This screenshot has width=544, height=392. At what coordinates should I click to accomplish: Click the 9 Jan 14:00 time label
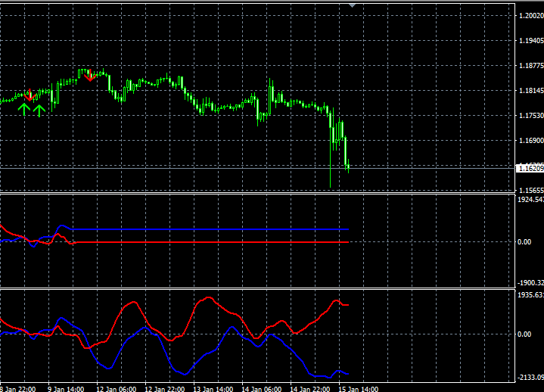point(66,389)
